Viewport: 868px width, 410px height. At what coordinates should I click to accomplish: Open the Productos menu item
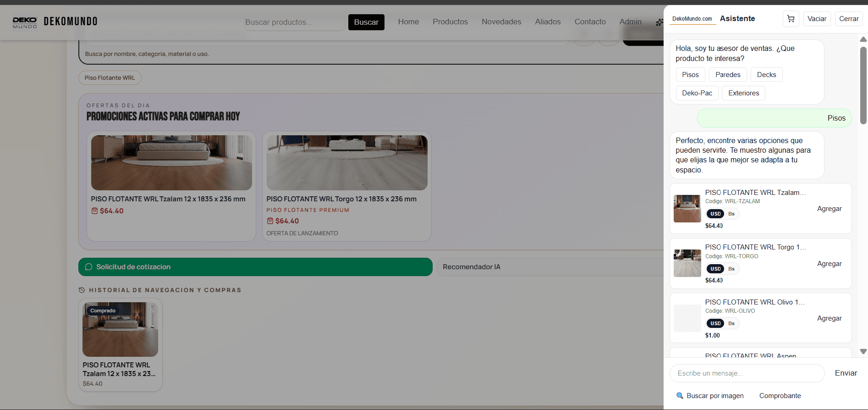450,22
